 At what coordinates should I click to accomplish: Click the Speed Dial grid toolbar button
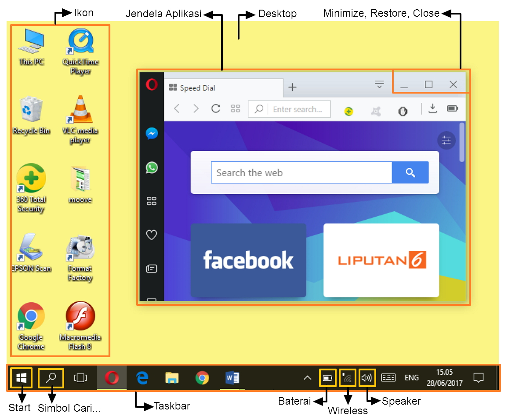click(236, 109)
